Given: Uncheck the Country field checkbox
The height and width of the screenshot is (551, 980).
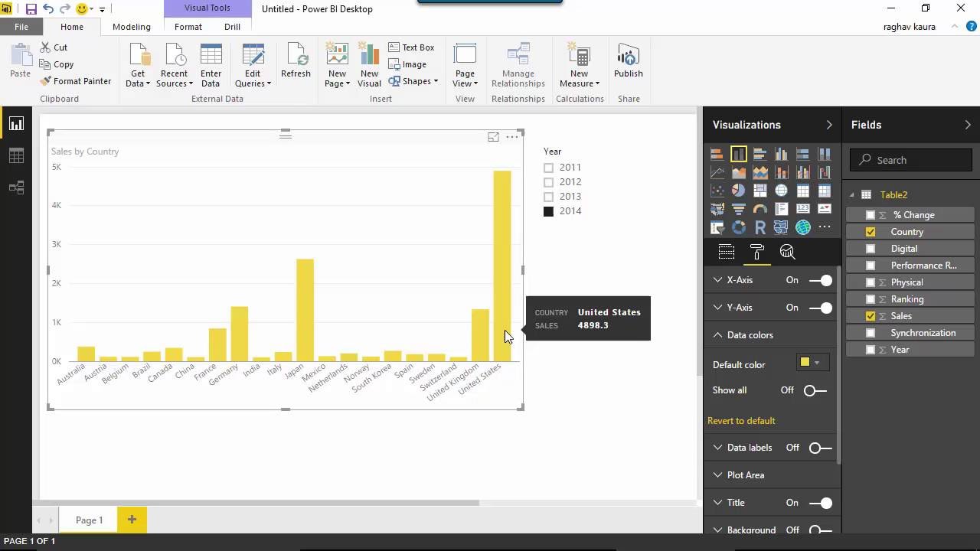Looking at the screenshot, I should tap(871, 232).
